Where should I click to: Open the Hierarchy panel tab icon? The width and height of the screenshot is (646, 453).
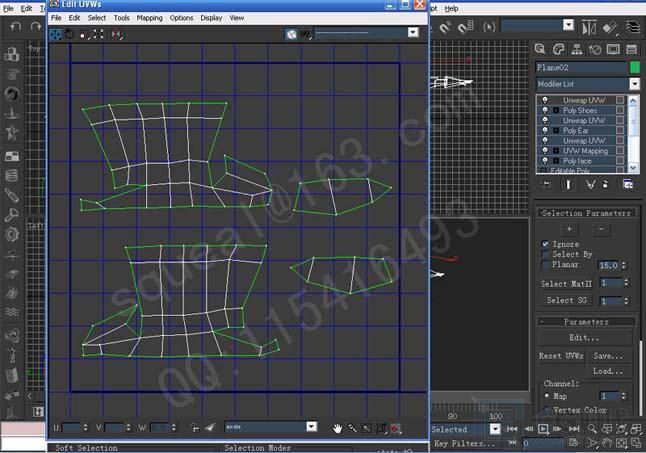(x=577, y=49)
